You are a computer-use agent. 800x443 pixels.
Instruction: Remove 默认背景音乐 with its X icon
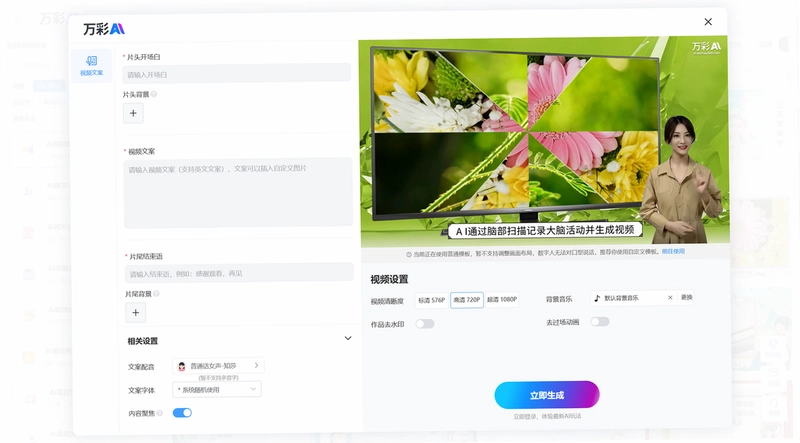670,298
